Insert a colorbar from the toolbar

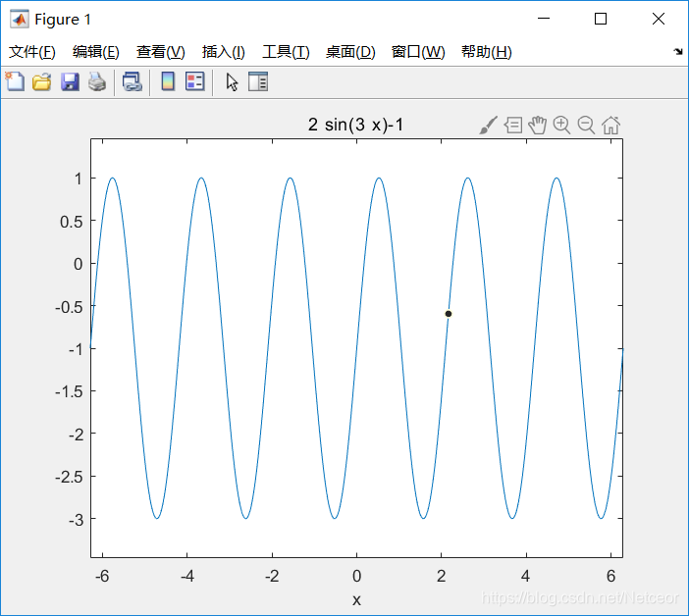pos(168,81)
